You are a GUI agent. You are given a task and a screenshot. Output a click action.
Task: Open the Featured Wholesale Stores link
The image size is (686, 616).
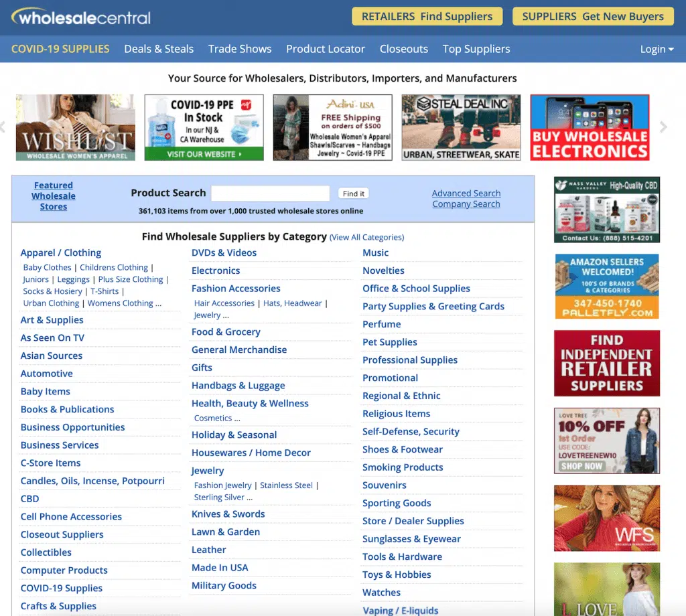(x=54, y=196)
